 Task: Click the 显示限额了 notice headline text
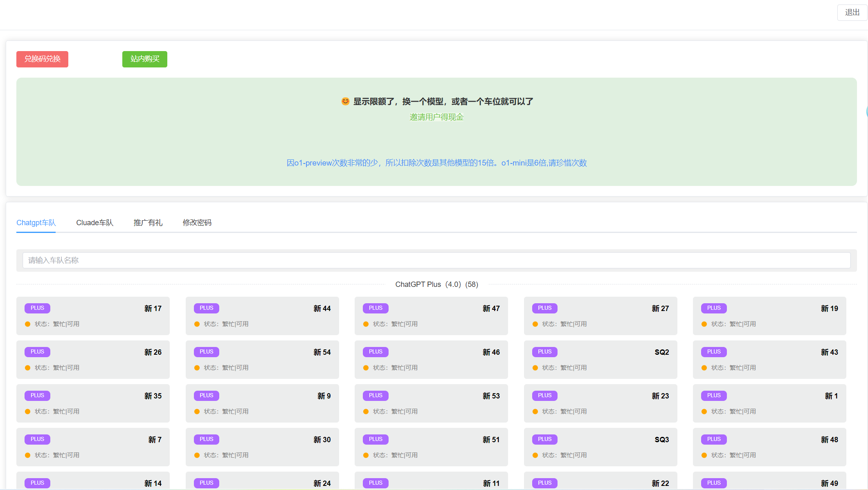point(443,101)
